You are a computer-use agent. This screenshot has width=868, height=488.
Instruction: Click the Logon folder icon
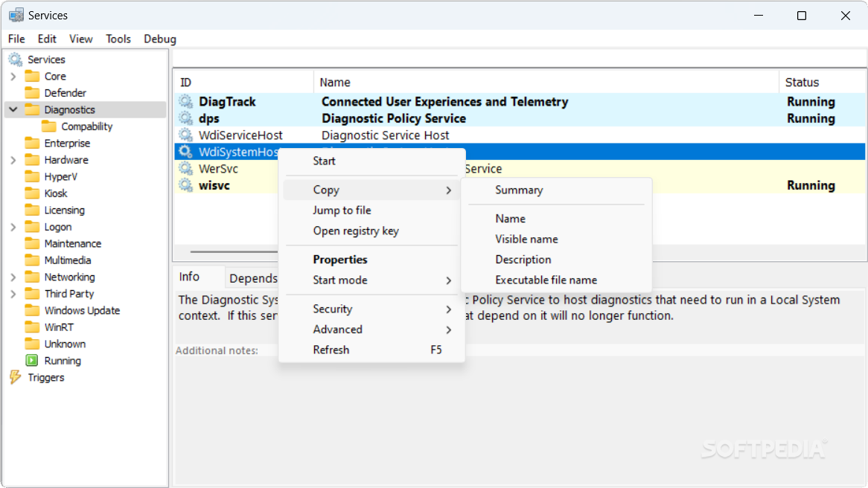[33, 226]
